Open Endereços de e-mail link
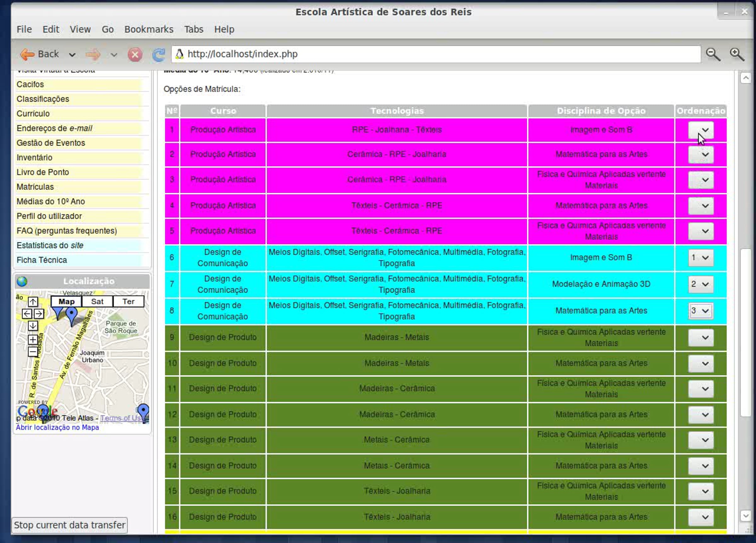This screenshot has width=756, height=543. 54,128
